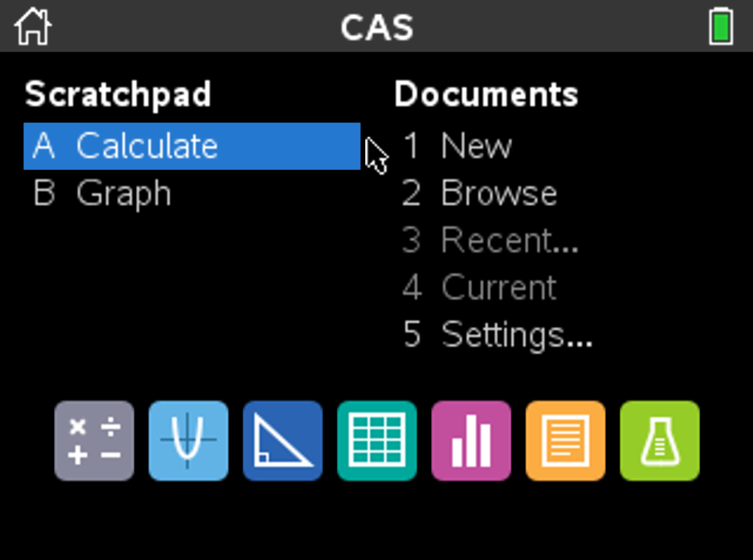Open the Calculator application icon
This screenshot has width=753, height=560.
[94, 441]
